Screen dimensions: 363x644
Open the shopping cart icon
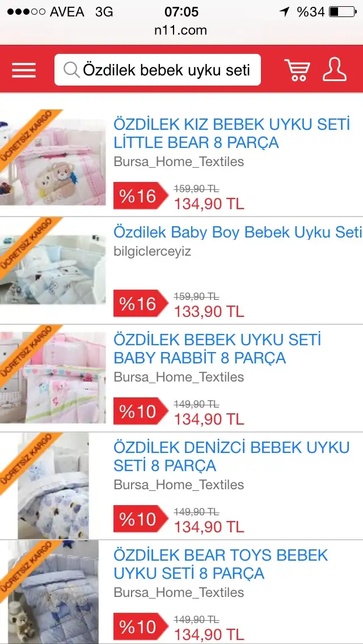tap(297, 70)
